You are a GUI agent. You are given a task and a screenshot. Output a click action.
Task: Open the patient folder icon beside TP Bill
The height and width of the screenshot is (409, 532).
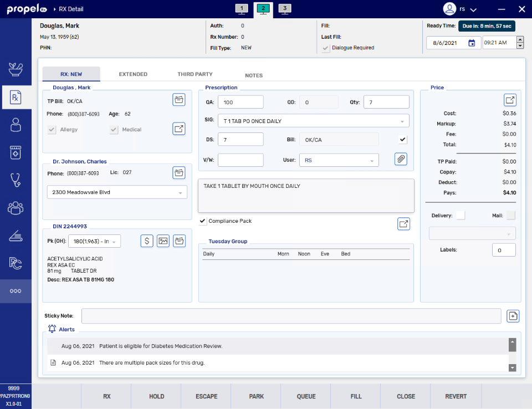click(x=178, y=100)
